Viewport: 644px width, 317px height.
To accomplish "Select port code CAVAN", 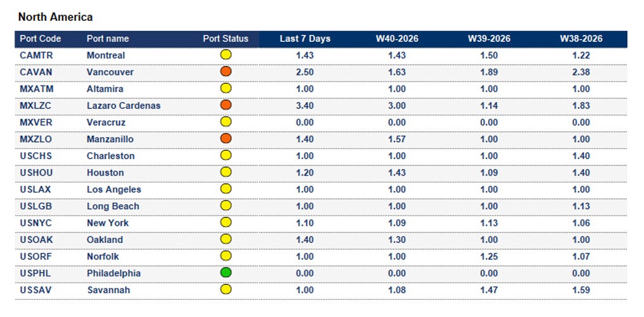I will click(x=35, y=72).
